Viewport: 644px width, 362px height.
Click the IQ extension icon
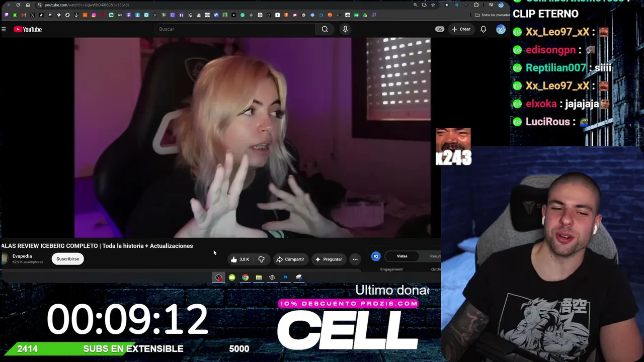click(x=376, y=256)
